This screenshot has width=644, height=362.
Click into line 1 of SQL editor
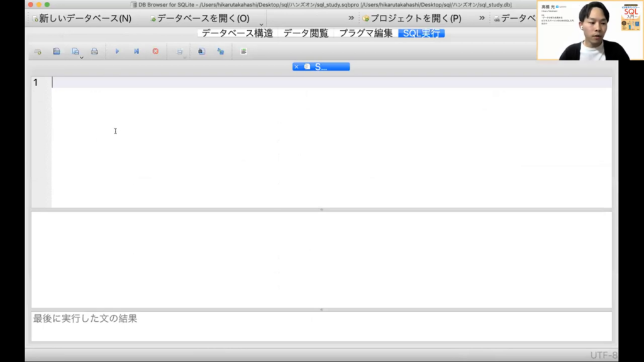314,82
